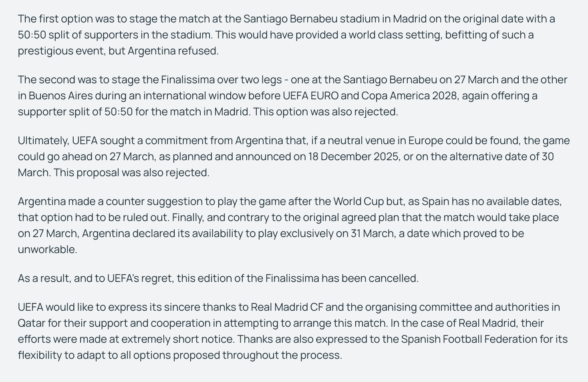Click the word 'Ultimately' that starts the third paragraph
The height and width of the screenshot is (382, 588).
click(x=43, y=141)
